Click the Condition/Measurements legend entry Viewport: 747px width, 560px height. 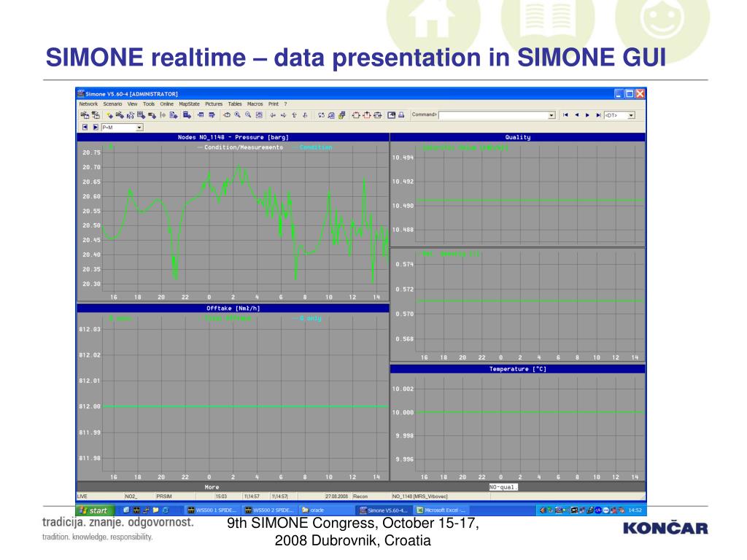pyautogui.click(x=244, y=147)
